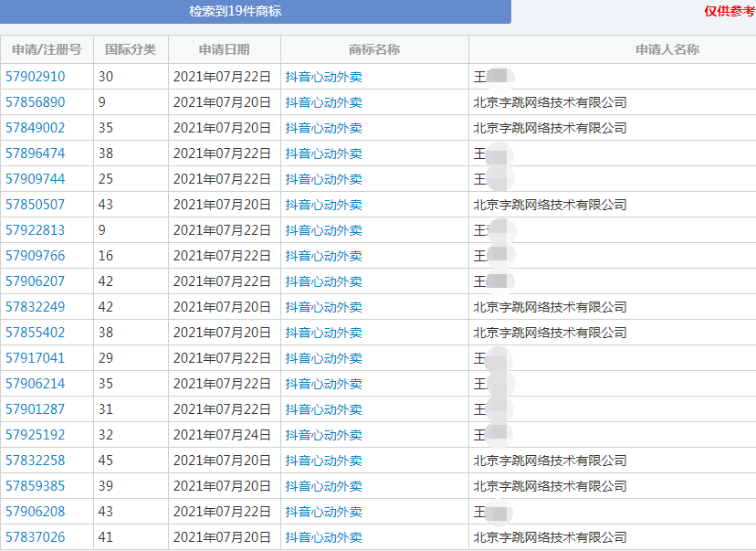The height and width of the screenshot is (551, 756).
Task: Select class 16 in row 57909766
Action: coord(106,256)
